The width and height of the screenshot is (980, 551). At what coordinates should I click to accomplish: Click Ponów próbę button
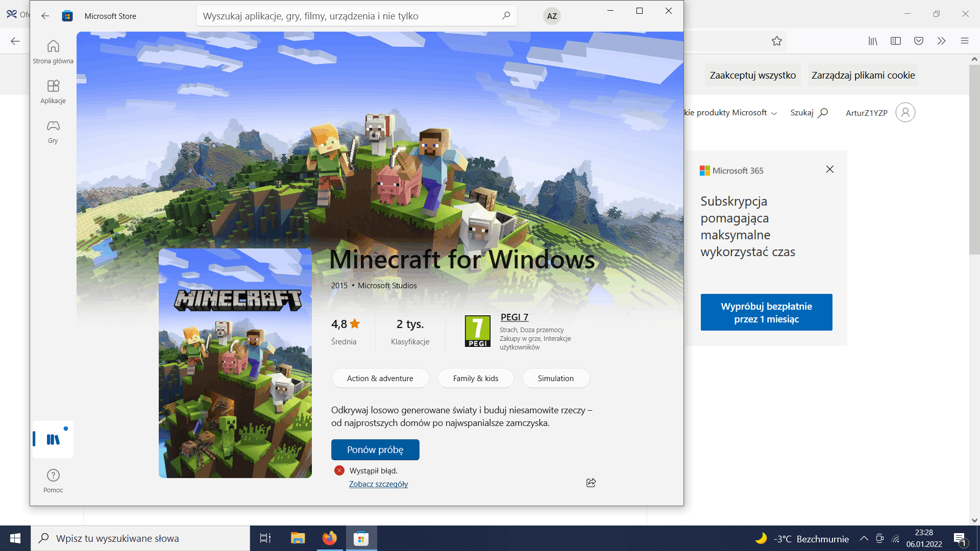[x=375, y=449]
